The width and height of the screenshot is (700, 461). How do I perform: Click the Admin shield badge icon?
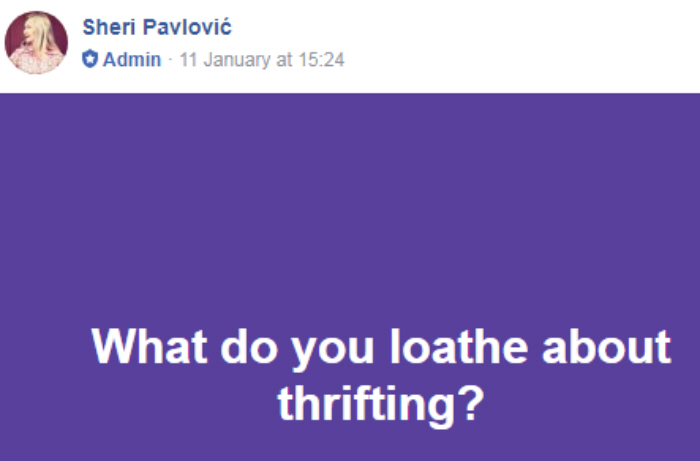[x=90, y=60]
